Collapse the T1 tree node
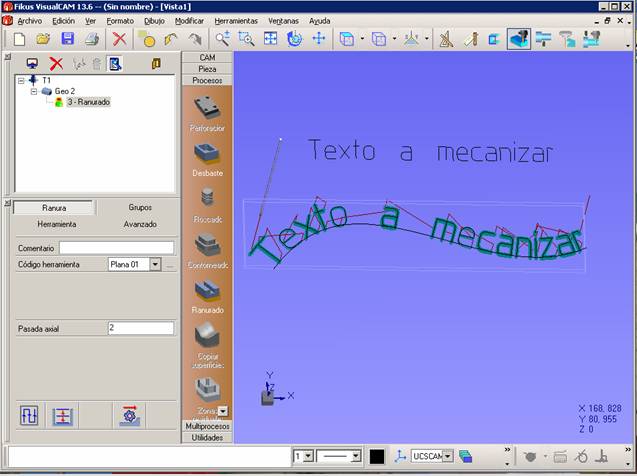 [21, 80]
